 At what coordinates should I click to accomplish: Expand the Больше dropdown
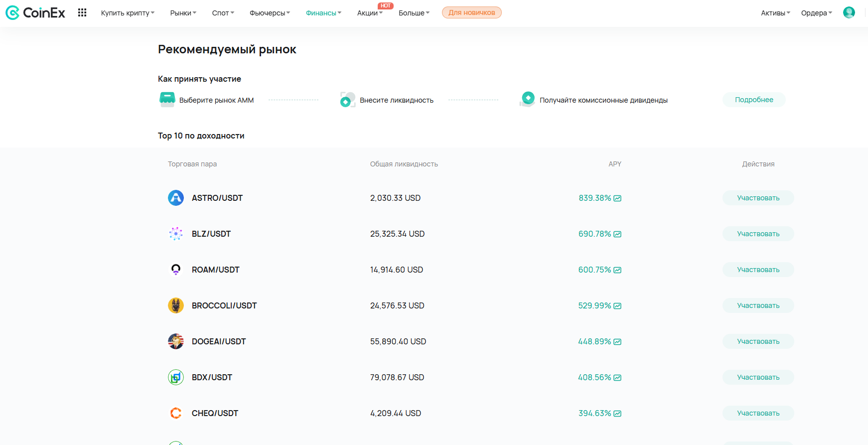pos(414,13)
